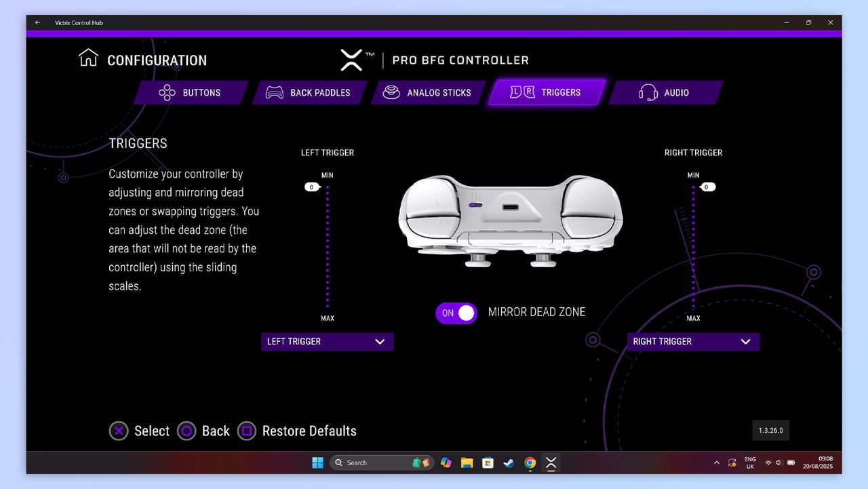This screenshot has height=489, width=868.
Task: Select the Triggers tab
Action: coord(547,93)
